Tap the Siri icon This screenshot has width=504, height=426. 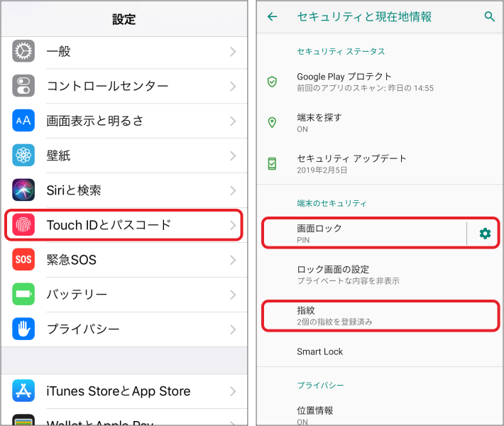point(23,190)
